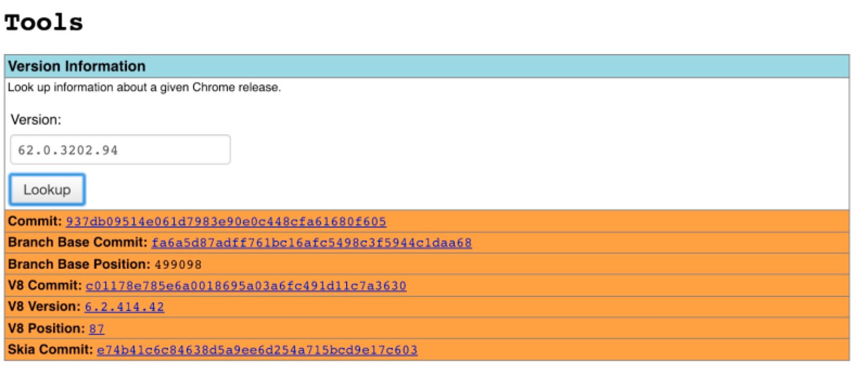Click the Tools page heading
Viewport: 868px width, 376px height.
tap(44, 23)
